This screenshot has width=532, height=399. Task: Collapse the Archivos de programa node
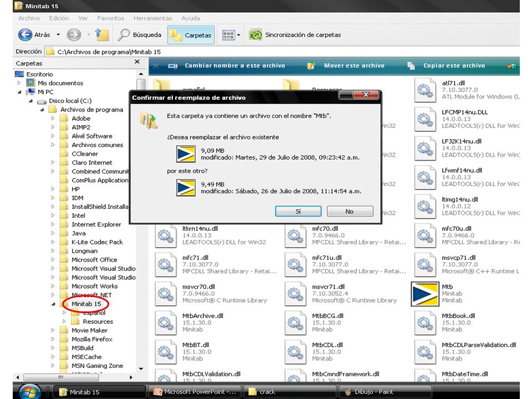[42, 110]
